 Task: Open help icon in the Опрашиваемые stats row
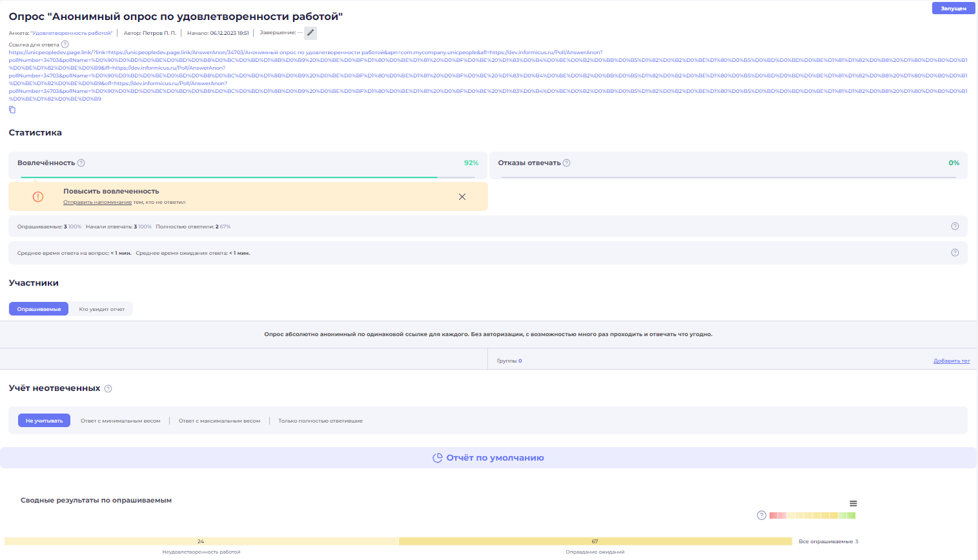(x=955, y=226)
